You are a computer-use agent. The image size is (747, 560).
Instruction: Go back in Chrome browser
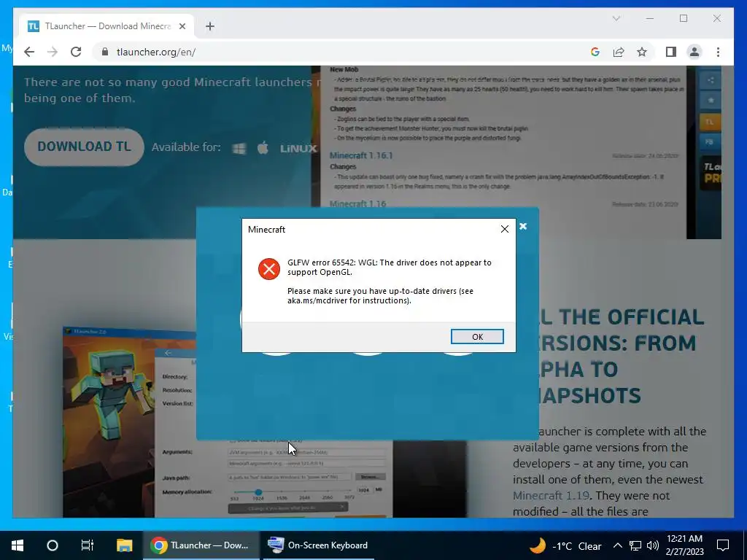pyautogui.click(x=29, y=52)
